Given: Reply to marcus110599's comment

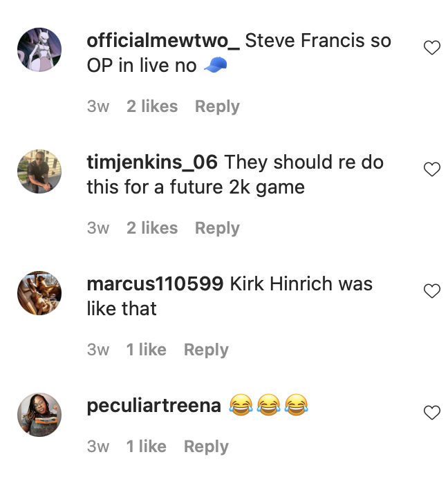Looking at the screenshot, I should point(206,350).
